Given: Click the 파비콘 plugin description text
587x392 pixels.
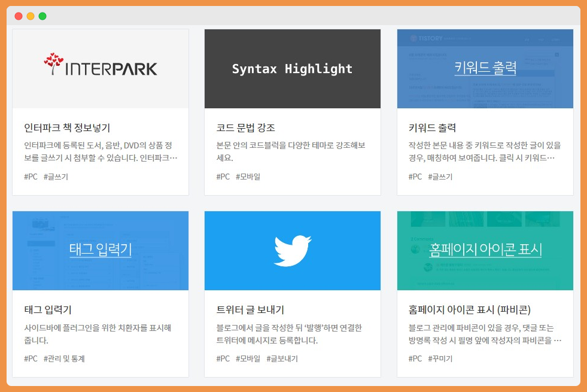Looking at the screenshot, I should coord(485,334).
